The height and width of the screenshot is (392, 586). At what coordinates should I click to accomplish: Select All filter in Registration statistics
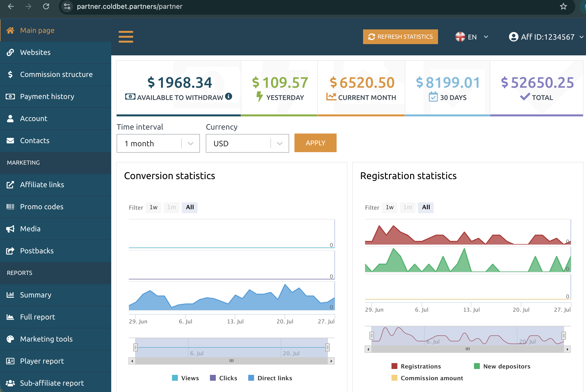(426, 207)
